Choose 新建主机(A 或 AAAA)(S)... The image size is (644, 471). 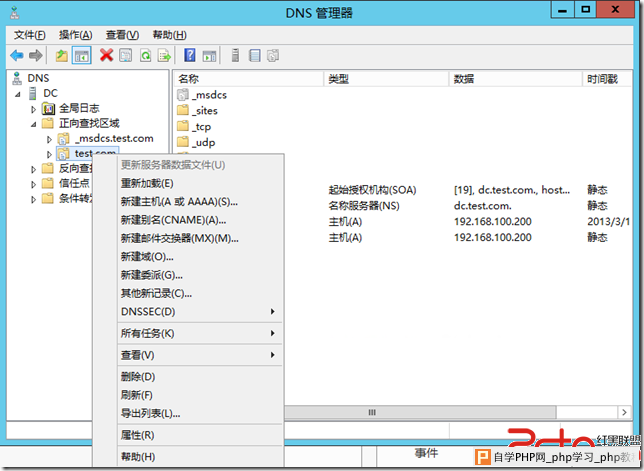coord(200,202)
